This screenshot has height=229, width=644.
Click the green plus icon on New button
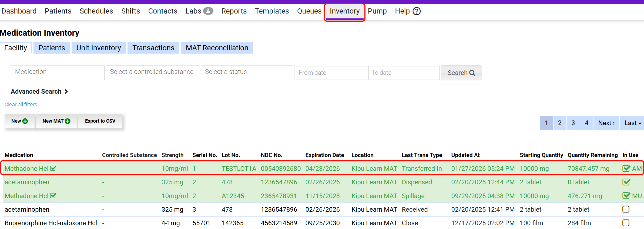(25, 121)
